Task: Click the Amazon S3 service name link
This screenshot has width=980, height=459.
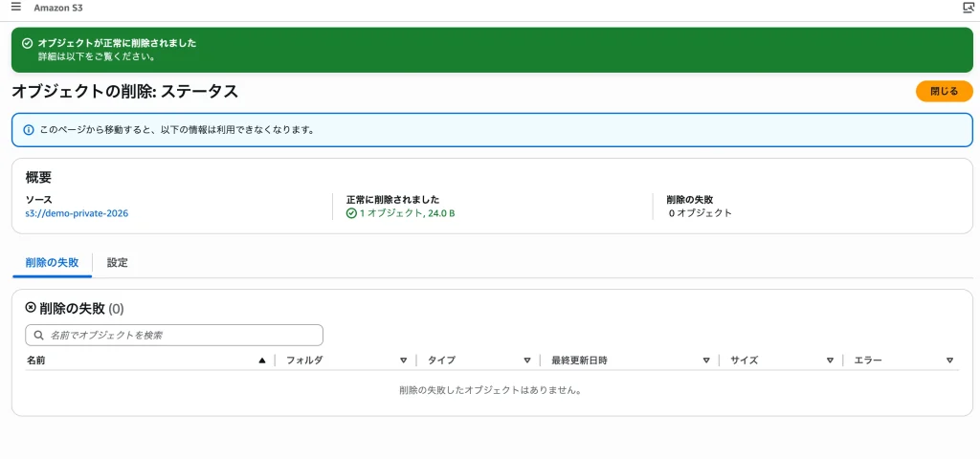Action: tap(58, 8)
